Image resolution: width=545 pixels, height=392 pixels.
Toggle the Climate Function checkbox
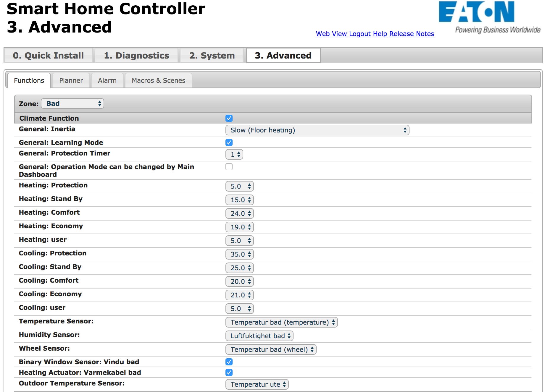point(229,118)
